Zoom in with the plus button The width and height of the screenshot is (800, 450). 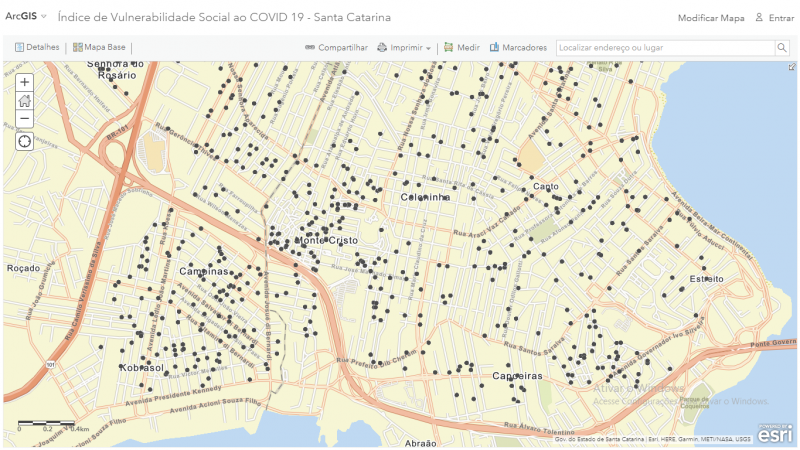click(24, 82)
